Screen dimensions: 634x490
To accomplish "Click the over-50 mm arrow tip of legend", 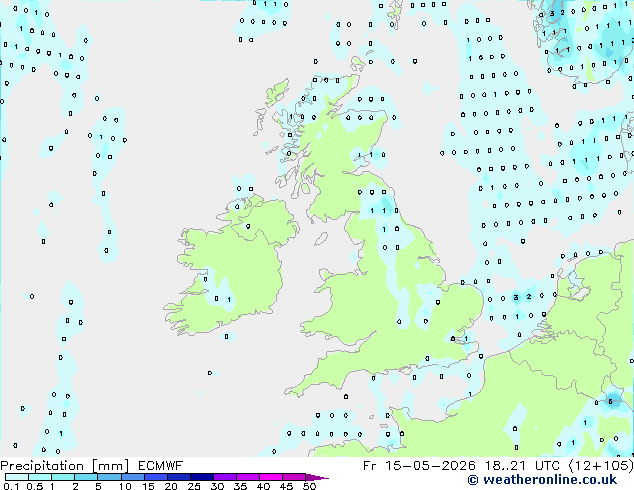I will [x=317, y=478].
